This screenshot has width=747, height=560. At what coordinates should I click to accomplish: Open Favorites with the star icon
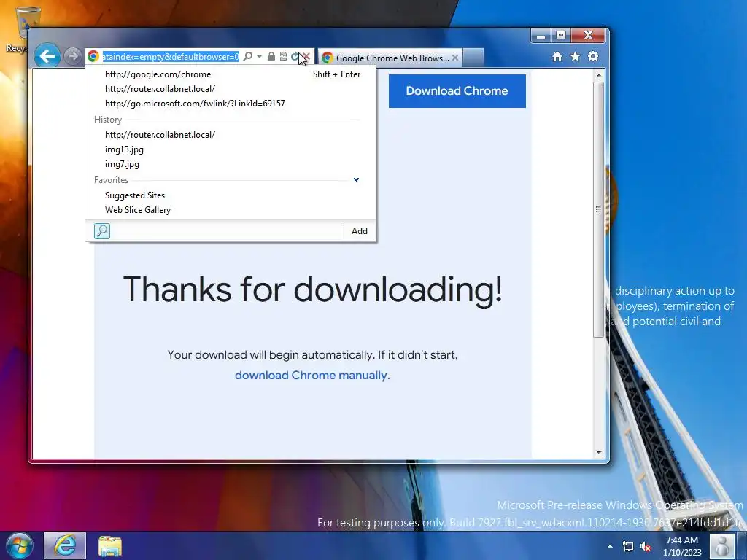(575, 57)
